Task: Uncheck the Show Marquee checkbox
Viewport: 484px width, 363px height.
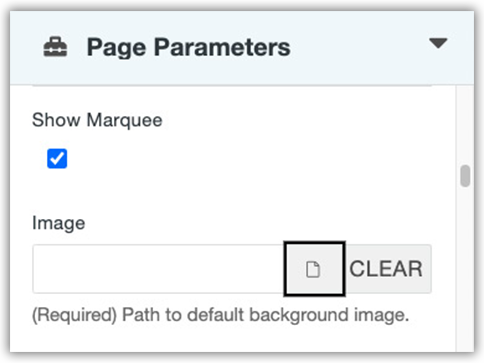Action: (57, 158)
